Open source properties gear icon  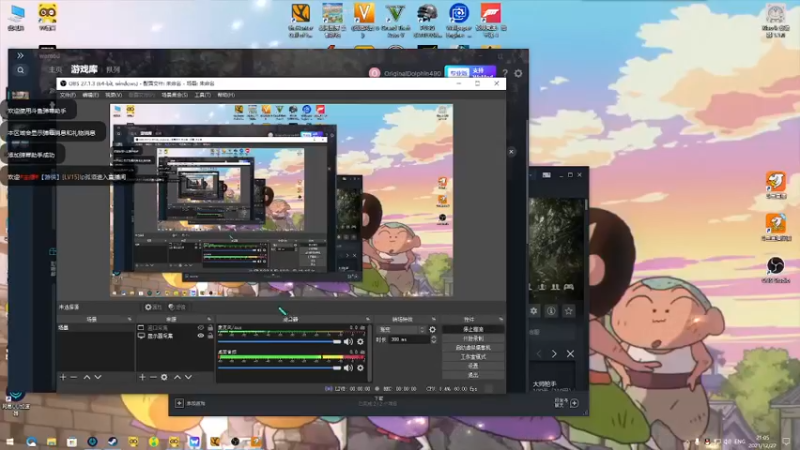click(x=164, y=377)
